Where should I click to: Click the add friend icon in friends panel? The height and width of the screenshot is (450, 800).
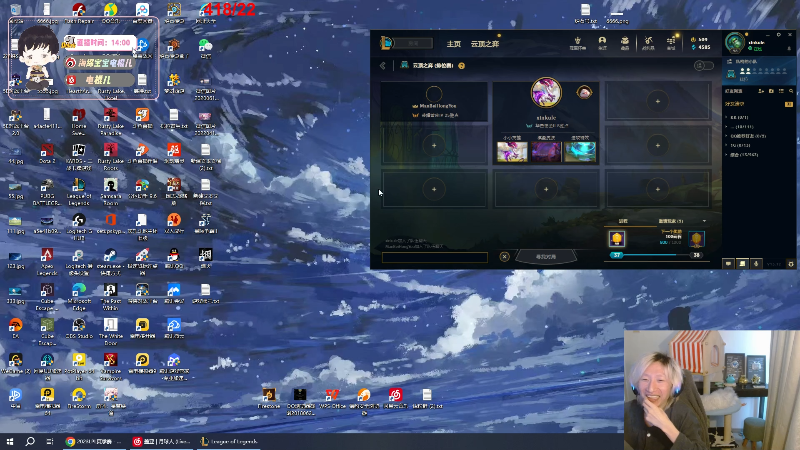coord(761,91)
